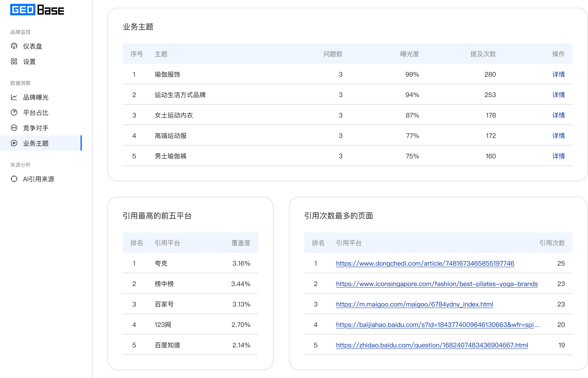Click the 百度知道 platform row
588x378 pixels.
tap(190, 345)
